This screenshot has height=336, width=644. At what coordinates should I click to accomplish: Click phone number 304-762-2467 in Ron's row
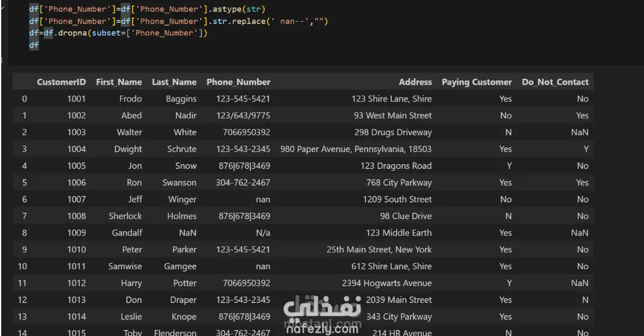243,183
